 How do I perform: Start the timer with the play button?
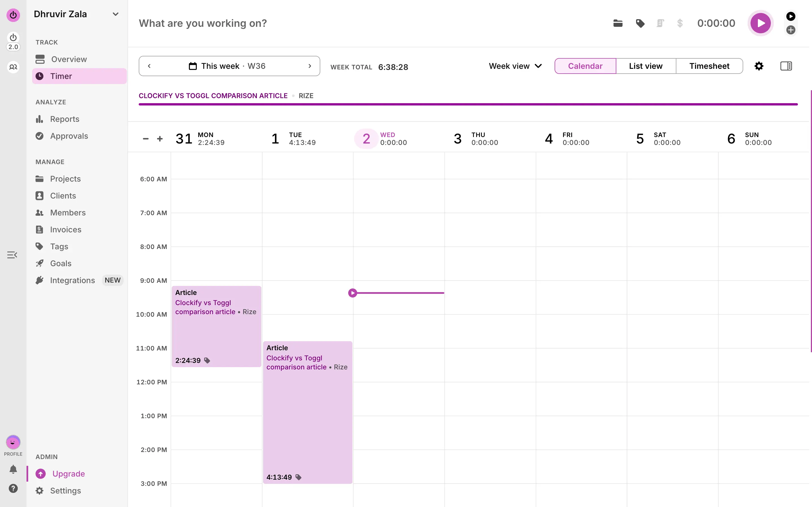(760, 23)
